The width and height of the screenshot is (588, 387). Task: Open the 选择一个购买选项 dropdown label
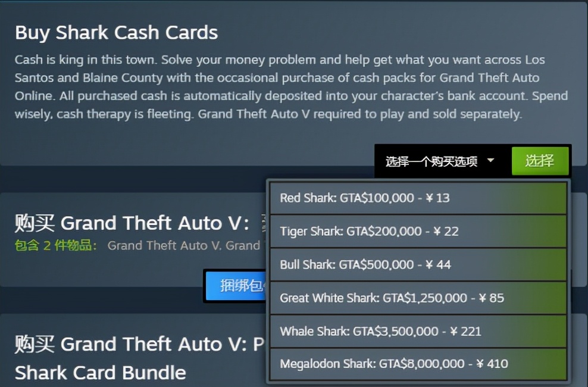431,161
